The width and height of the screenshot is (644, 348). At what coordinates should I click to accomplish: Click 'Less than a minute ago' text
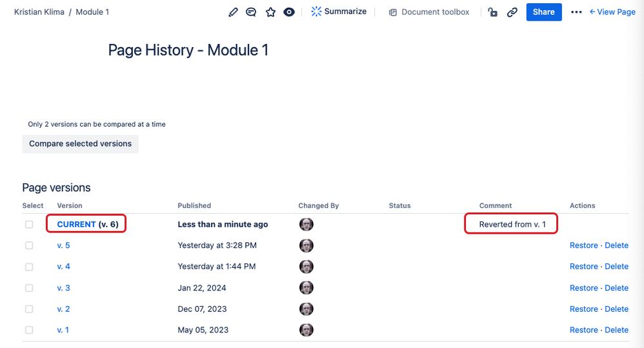[x=223, y=224]
